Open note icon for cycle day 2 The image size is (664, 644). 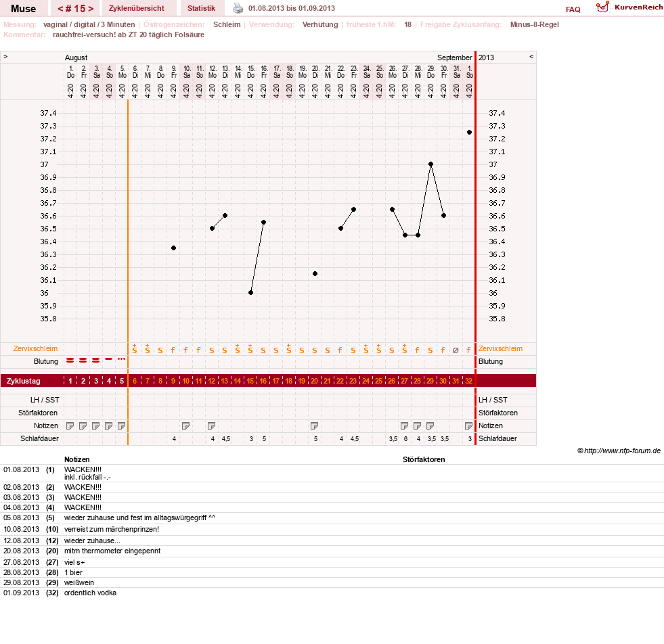coord(83,425)
